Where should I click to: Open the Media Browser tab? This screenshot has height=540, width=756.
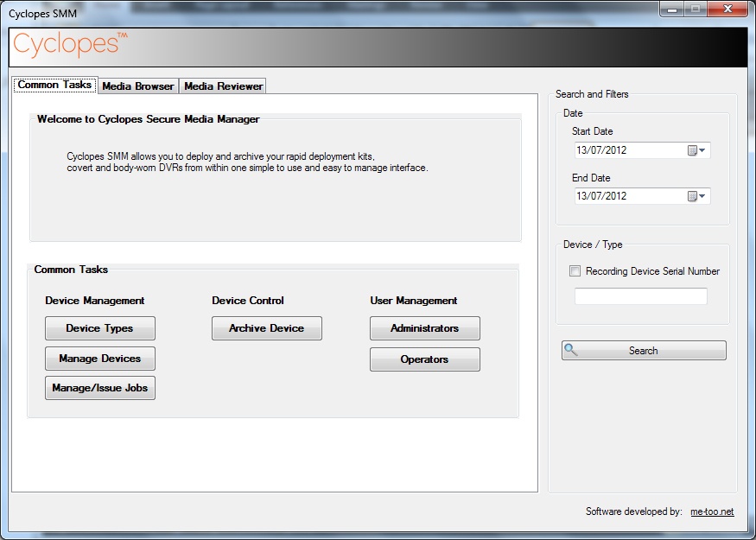click(x=138, y=86)
